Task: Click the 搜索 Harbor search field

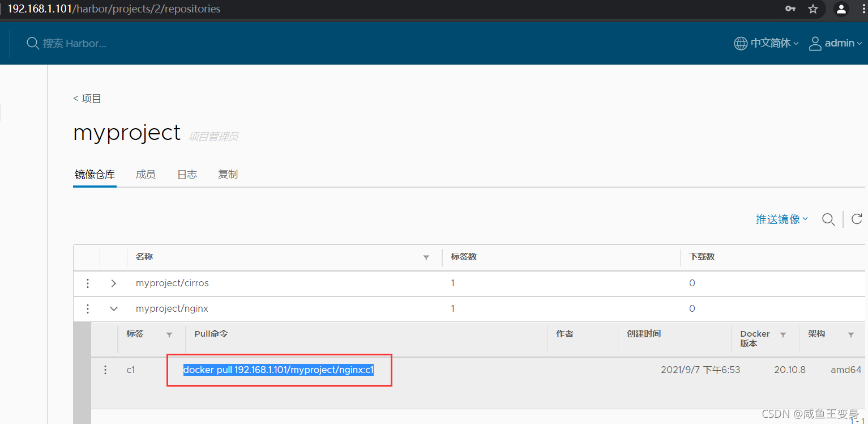Action: pos(75,43)
